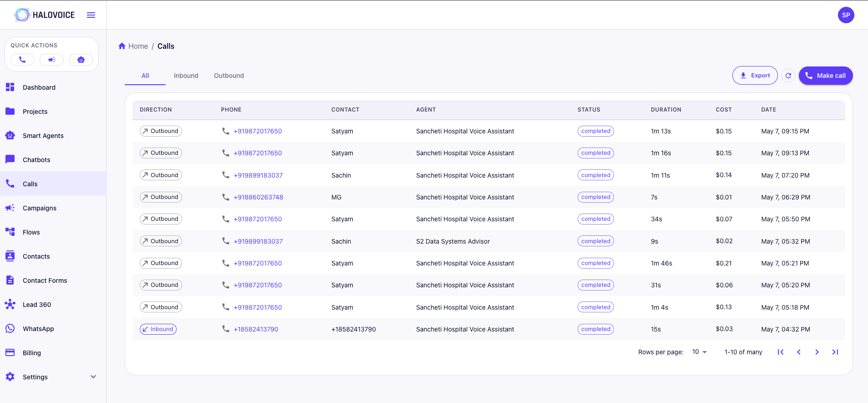The image size is (868, 403).
Task: Select Calls in the sidebar
Action: tap(53, 184)
